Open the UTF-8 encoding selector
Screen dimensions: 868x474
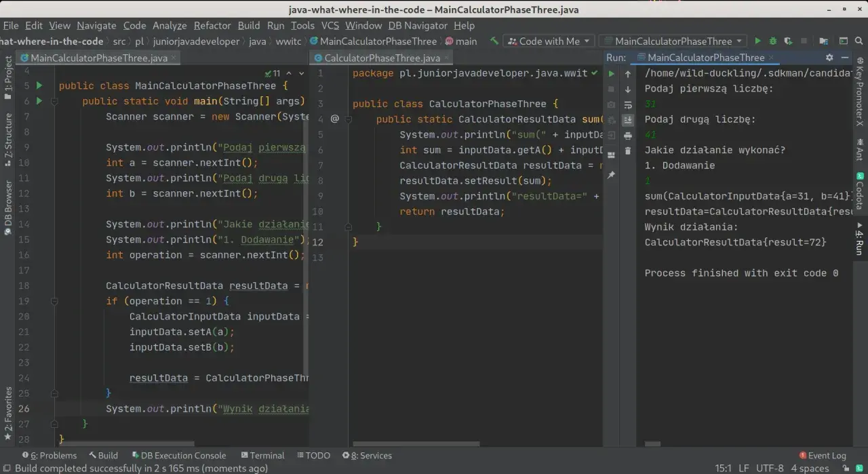coord(770,468)
